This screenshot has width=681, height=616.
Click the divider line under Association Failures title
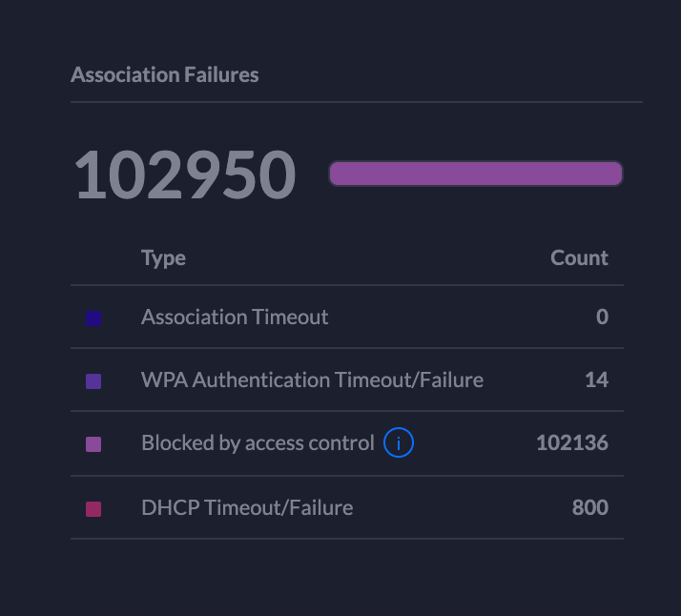click(356, 102)
